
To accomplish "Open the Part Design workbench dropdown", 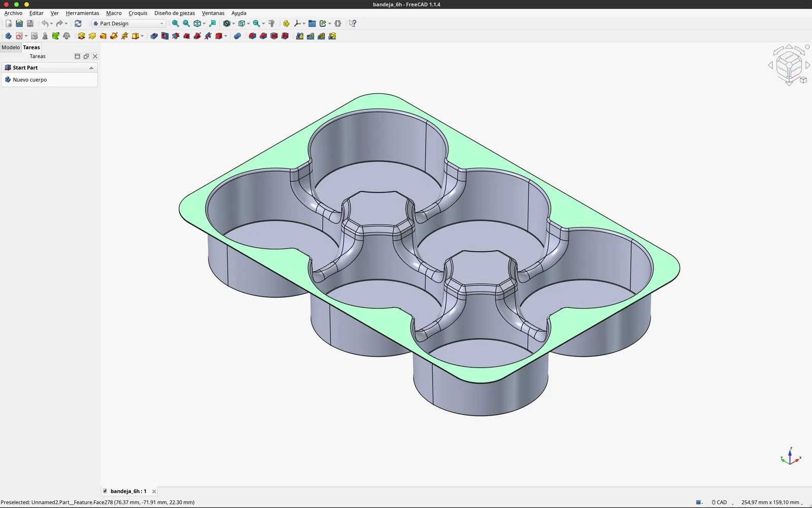I will [x=128, y=23].
